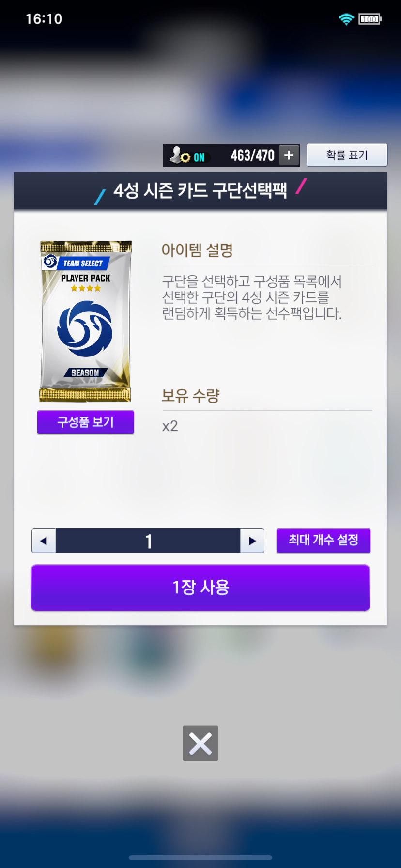
Task: Tap the Wi-Fi status icon
Action: coord(346,19)
